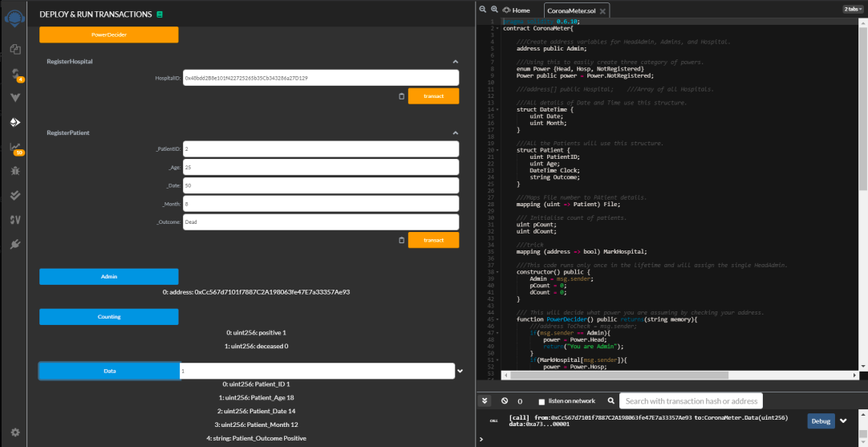Viewport: 868px width, 447px height.
Task: Open the Plugin Manager plug icon
Action: 15,244
